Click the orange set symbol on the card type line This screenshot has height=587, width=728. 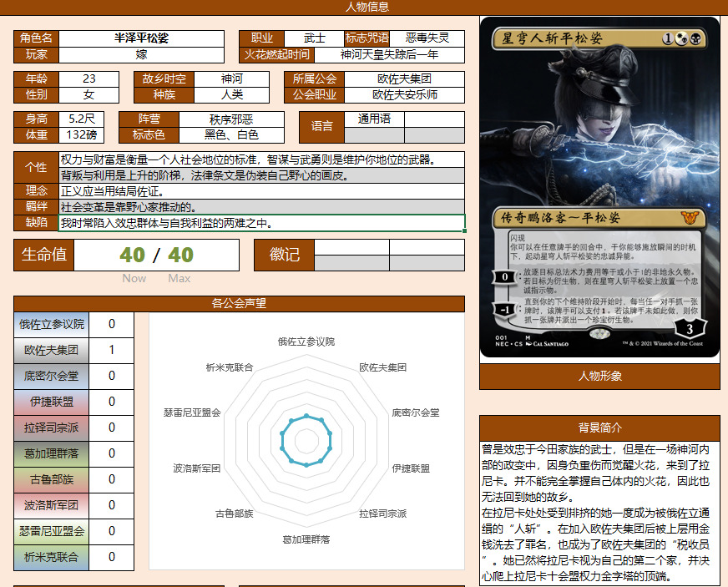690,217
